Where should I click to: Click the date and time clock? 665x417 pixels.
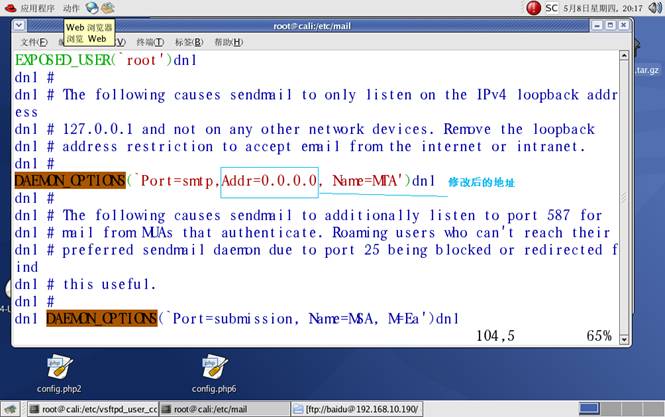click(606, 8)
